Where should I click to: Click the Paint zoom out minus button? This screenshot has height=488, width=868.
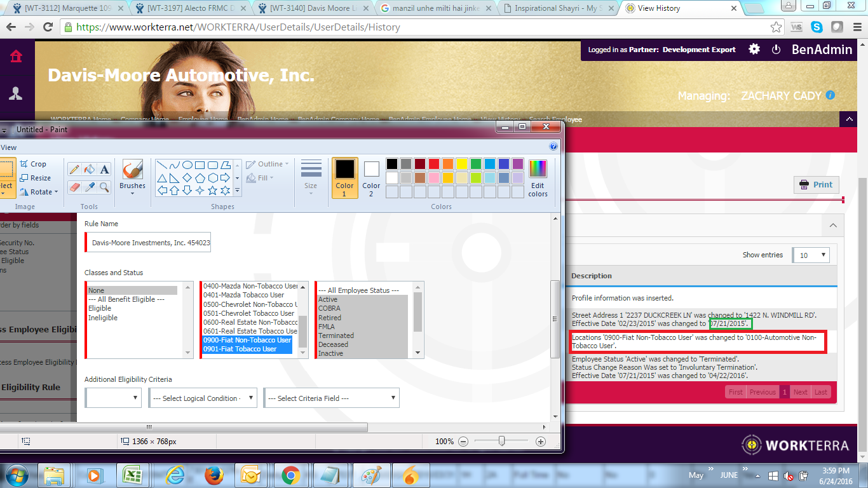point(463,441)
